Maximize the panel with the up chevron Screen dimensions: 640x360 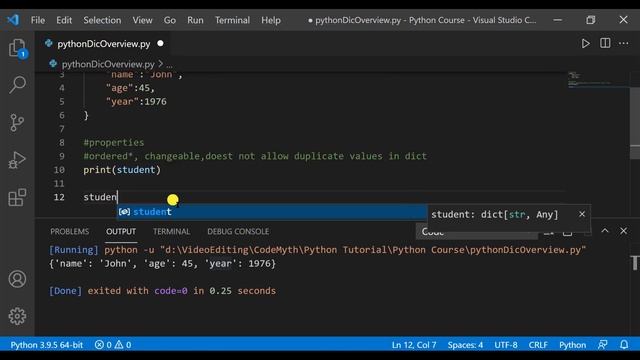pyautogui.click(x=605, y=231)
